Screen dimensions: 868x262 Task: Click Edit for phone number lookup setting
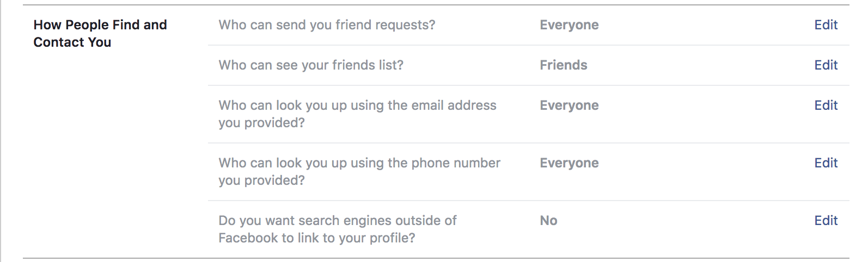click(826, 163)
